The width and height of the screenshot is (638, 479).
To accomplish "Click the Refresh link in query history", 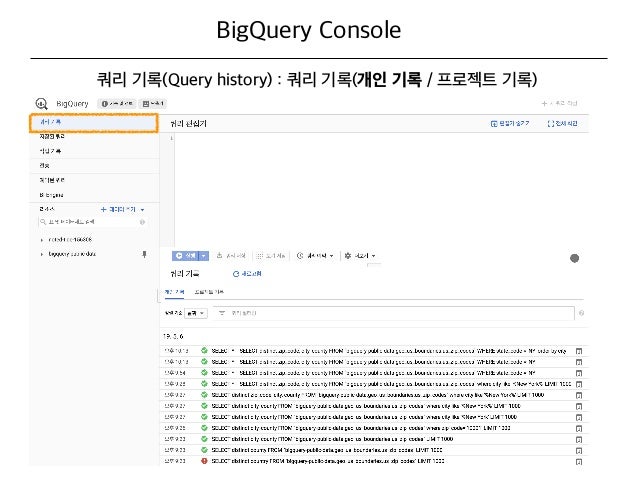I will pos(247,274).
